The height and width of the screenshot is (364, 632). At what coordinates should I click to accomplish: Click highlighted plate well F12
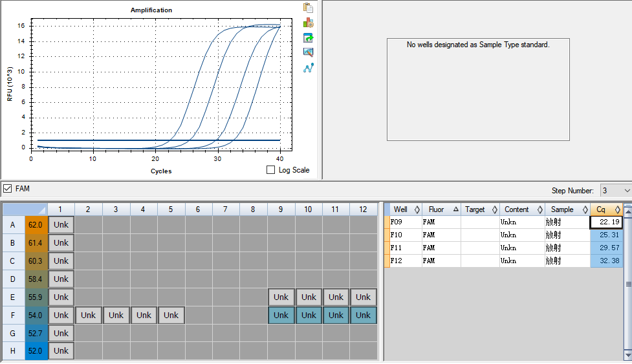click(x=363, y=316)
